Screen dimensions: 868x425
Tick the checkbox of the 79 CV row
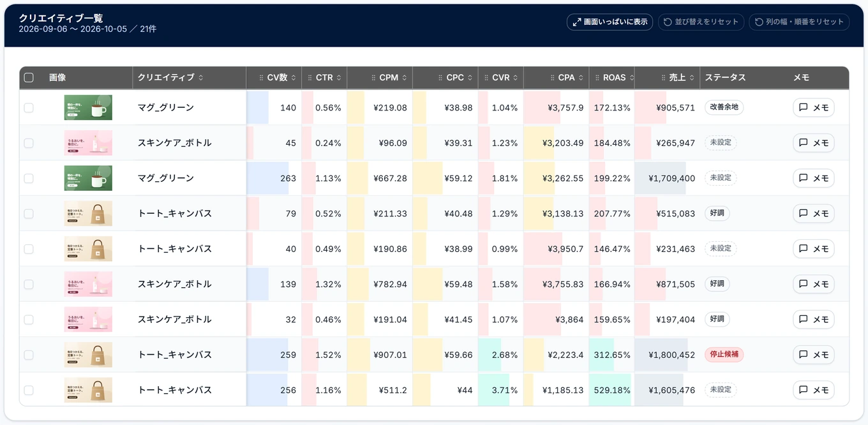(x=29, y=214)
